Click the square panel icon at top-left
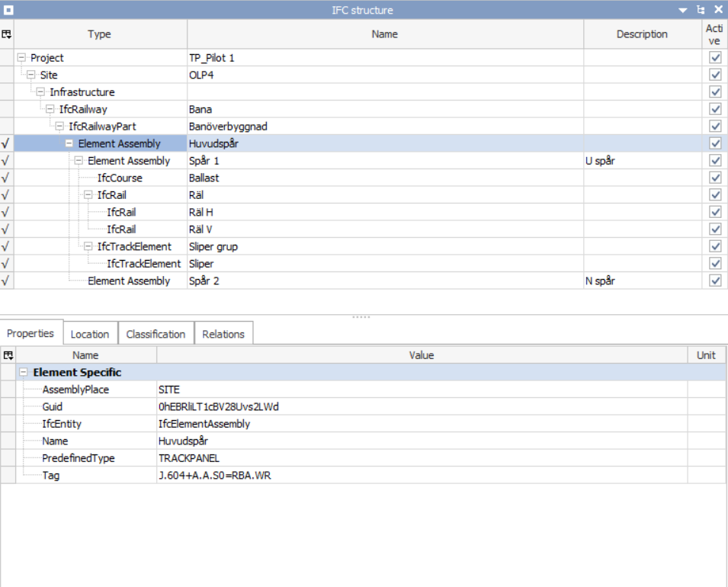The height and width of the screenshot is (587, 728). [8, 10]
